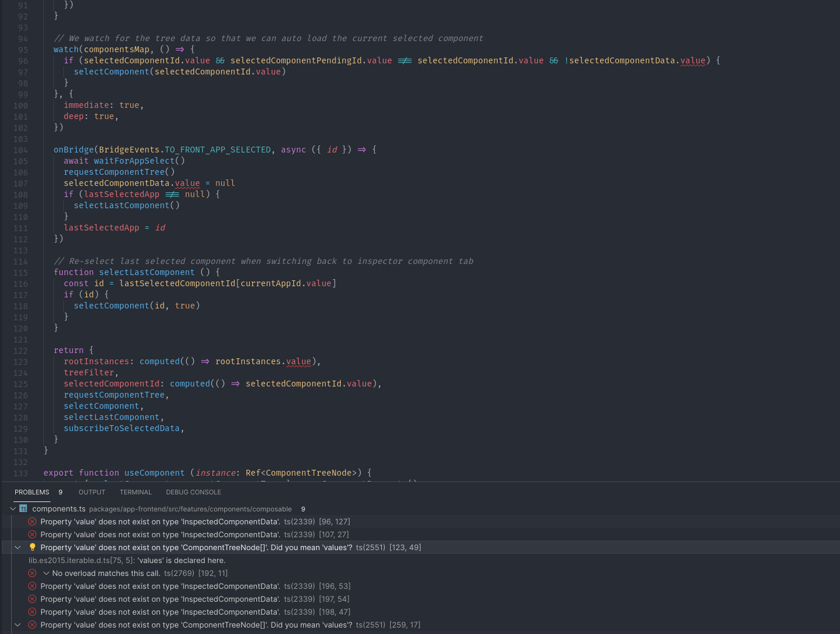Collapse the highlighted ComponentTreeNode[] suggestion row
The image size is (840, 634).
click(x=18, y=547)
